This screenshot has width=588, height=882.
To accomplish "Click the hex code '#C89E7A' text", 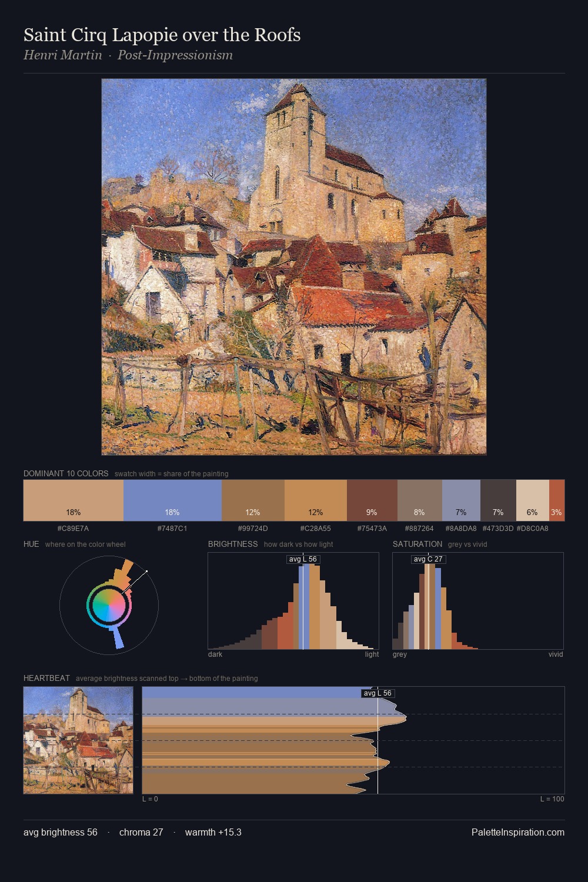I will [73, 529].
